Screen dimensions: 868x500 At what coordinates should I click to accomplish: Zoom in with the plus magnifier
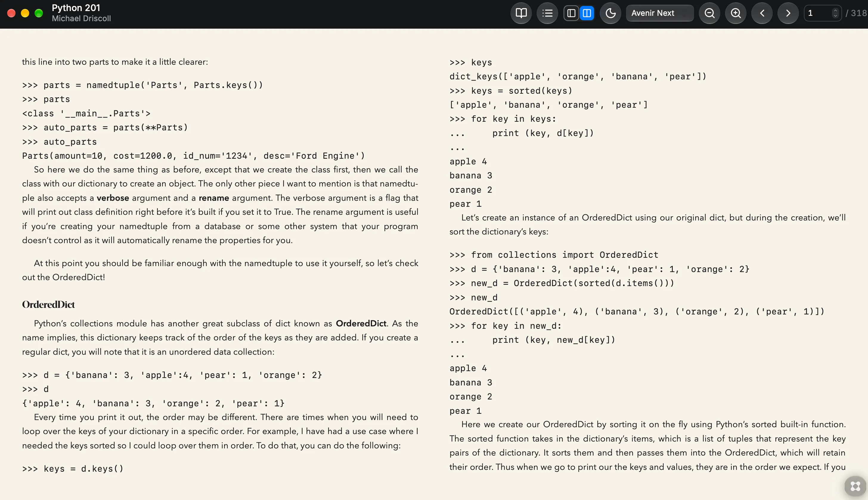point(736,13)
